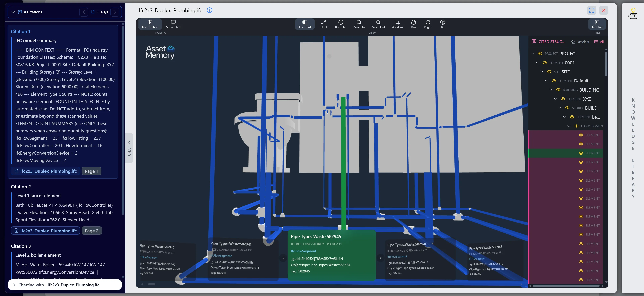
Task: Select the Pan hand tool
Action: click(413, 24)
